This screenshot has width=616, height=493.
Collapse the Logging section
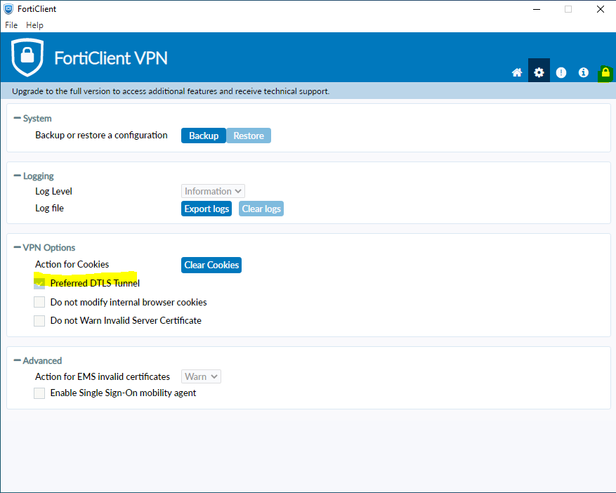tap(16, 176)
